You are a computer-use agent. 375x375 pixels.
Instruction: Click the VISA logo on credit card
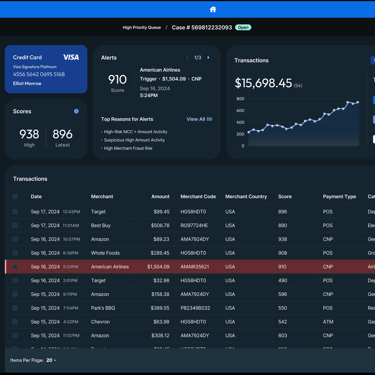[71, 57]
